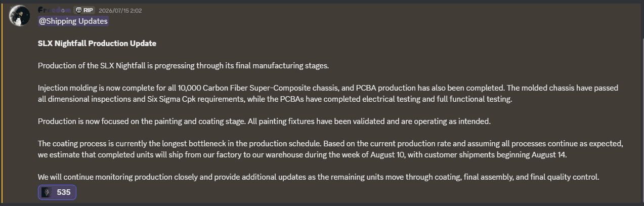Click the SLX Nightfall Production Update heading
Screen dimensions: 644x206
(x=97, y=44)
